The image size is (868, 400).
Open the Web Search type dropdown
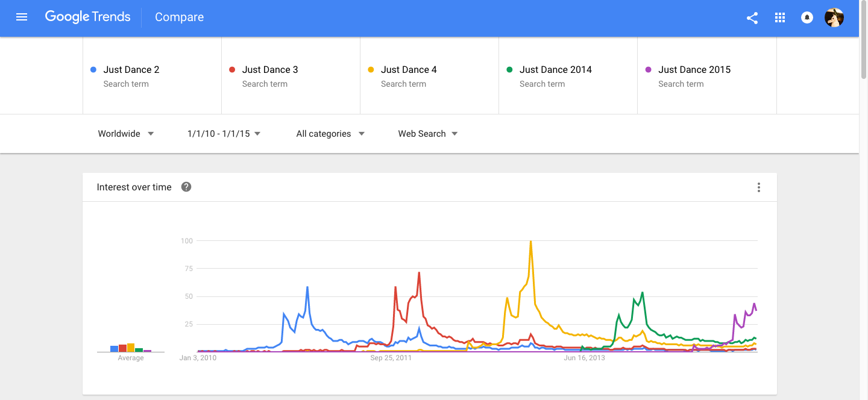coord(428,134)
